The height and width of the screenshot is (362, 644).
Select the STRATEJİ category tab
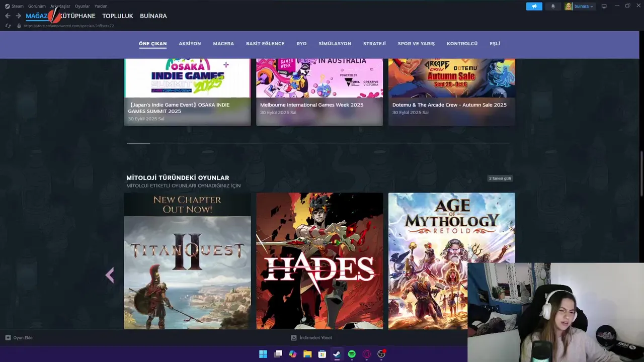374,44
